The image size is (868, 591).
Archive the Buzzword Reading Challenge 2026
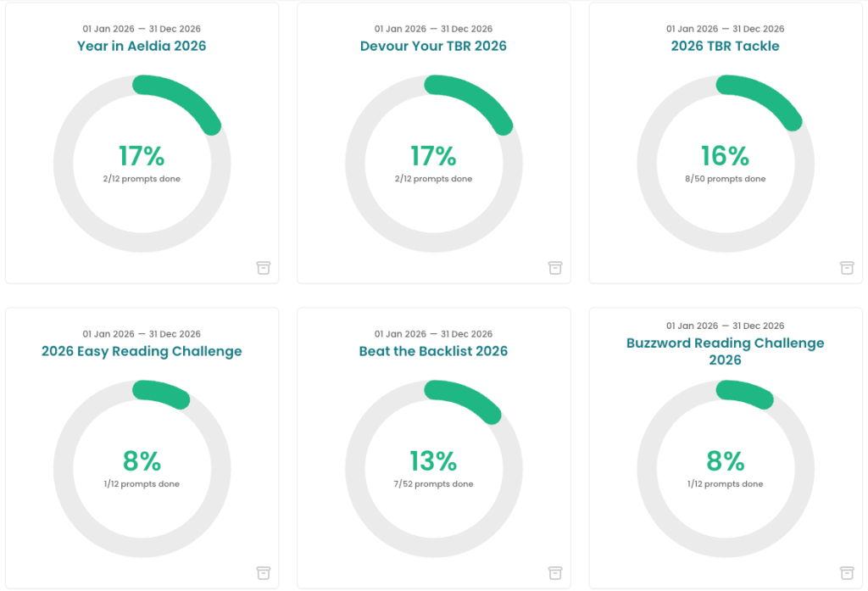[x=847, y=573]
